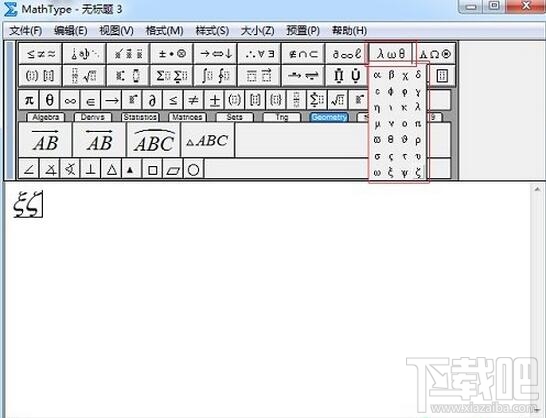Open the operator symbols palette (±•⊗)
The height and width of the screenshot is (418, 546).
pos(172,54)
